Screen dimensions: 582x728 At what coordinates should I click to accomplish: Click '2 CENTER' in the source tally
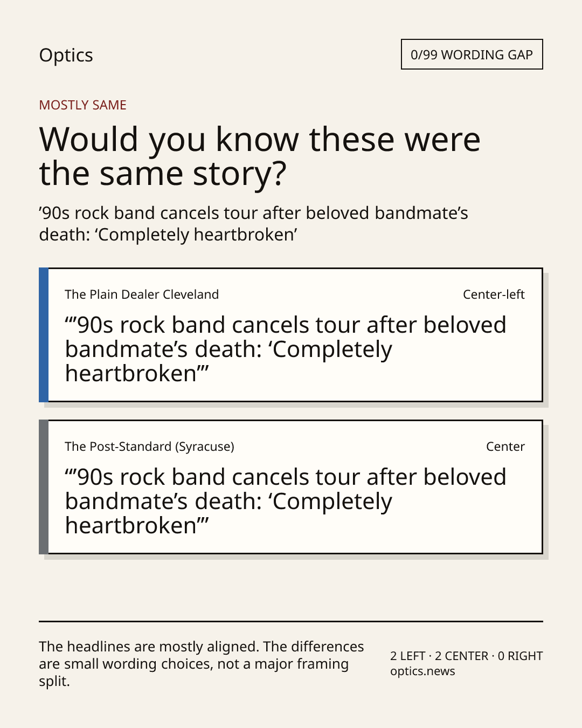point(462,656)
